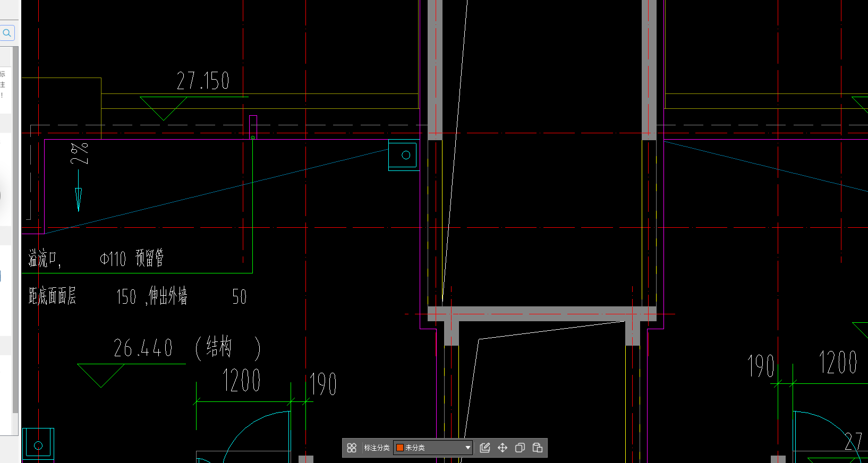Select the 2% slope label
The width and height of the screenshot is (868, 463).
[x=80, y=153]
